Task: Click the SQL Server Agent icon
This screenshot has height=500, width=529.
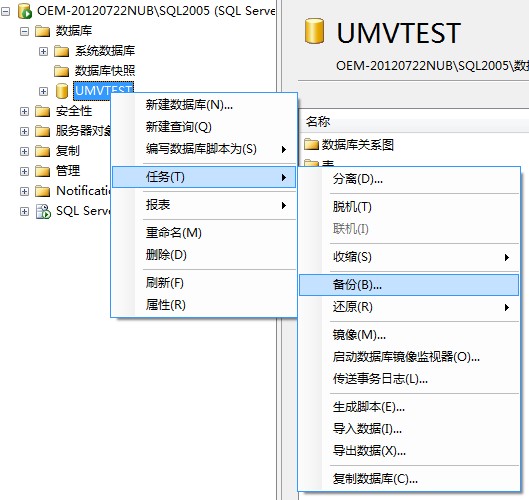Action: (x=43, y=212)
